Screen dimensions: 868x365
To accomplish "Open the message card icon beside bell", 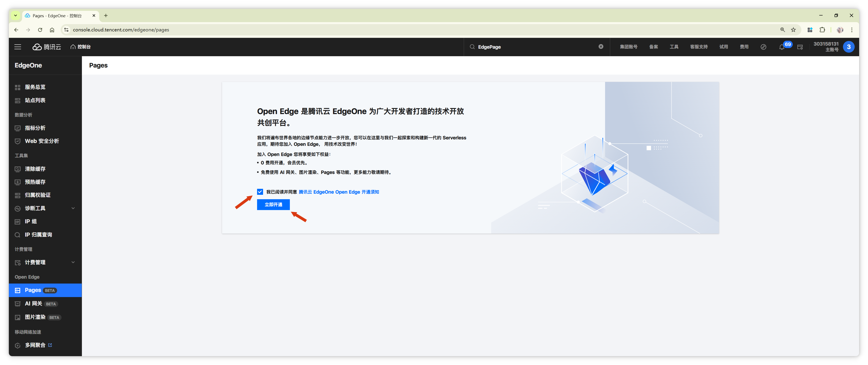I will click(800, 47).
